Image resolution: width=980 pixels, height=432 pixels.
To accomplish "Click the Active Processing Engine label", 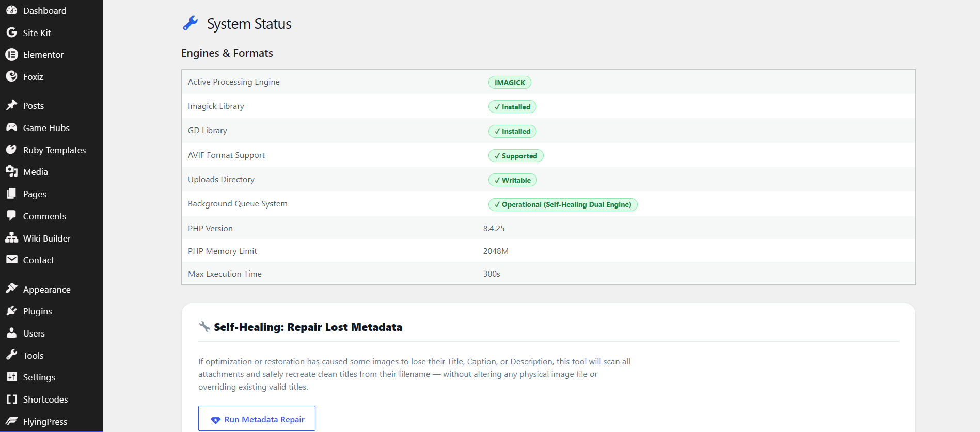I will (234, 82).
